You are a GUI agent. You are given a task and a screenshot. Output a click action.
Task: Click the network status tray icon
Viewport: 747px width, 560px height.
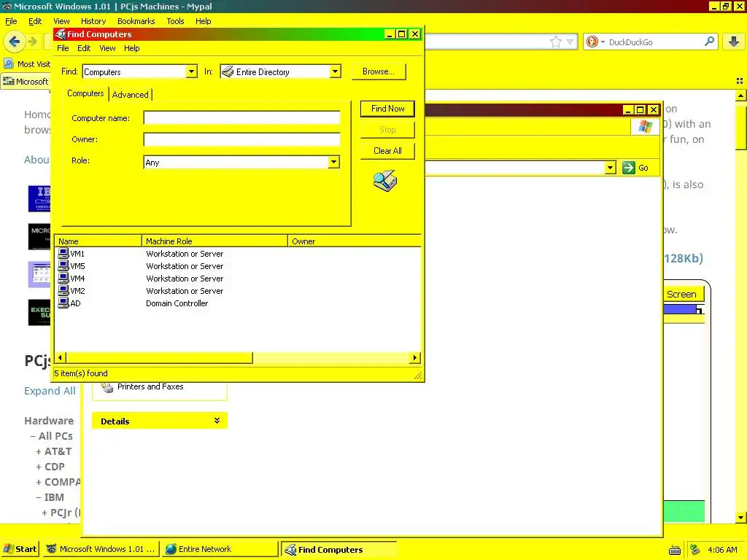point(695,550)
